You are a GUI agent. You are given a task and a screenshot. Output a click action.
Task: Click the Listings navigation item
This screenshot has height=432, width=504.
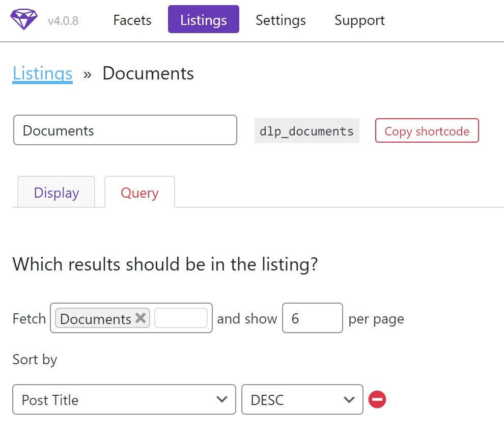(x=203, y=20)
